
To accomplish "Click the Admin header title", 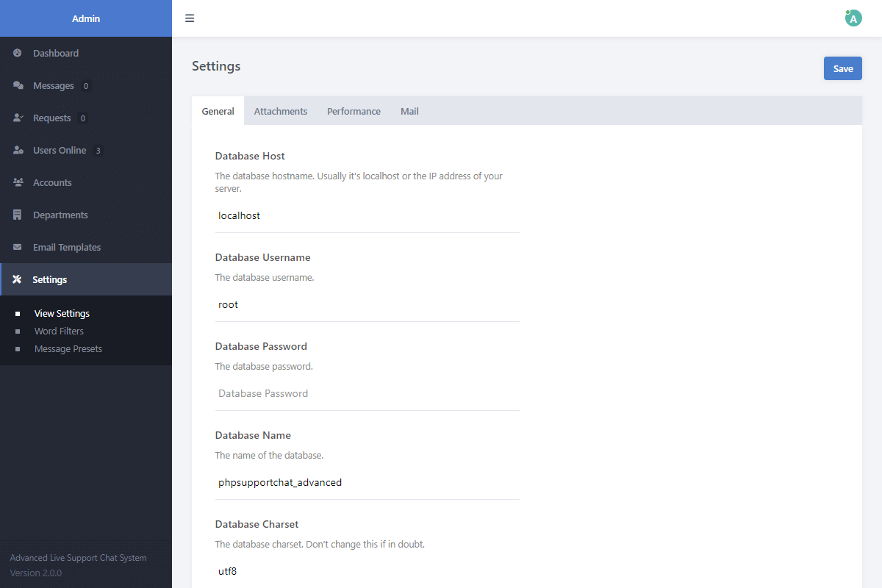I will coord(86,18).
